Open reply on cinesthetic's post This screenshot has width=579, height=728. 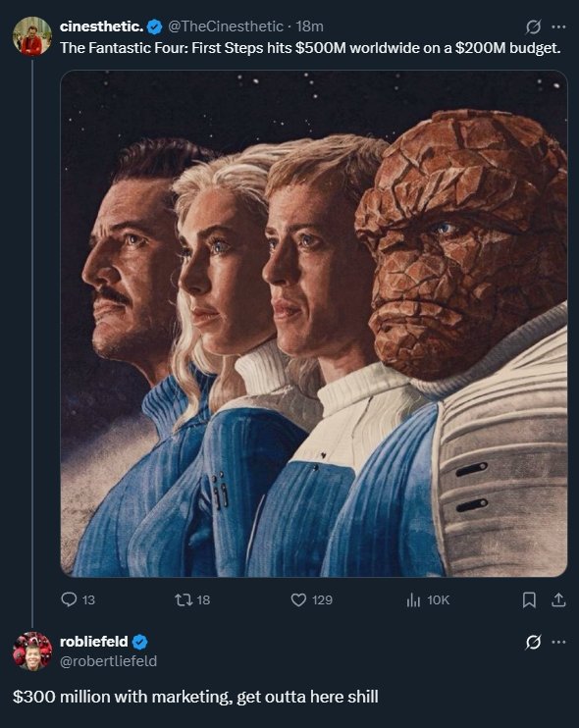(78, 599)
